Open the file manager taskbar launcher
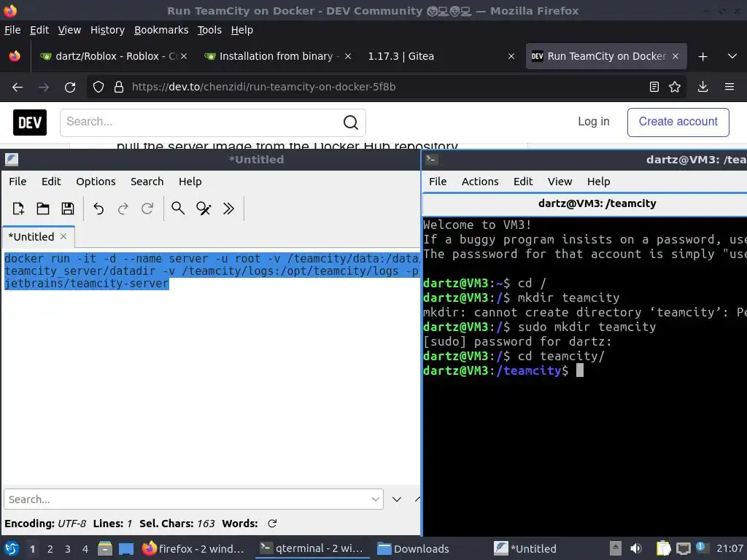The width and height of the screenshot is (747, 560). pyautogui.click(x=105, y=548)
